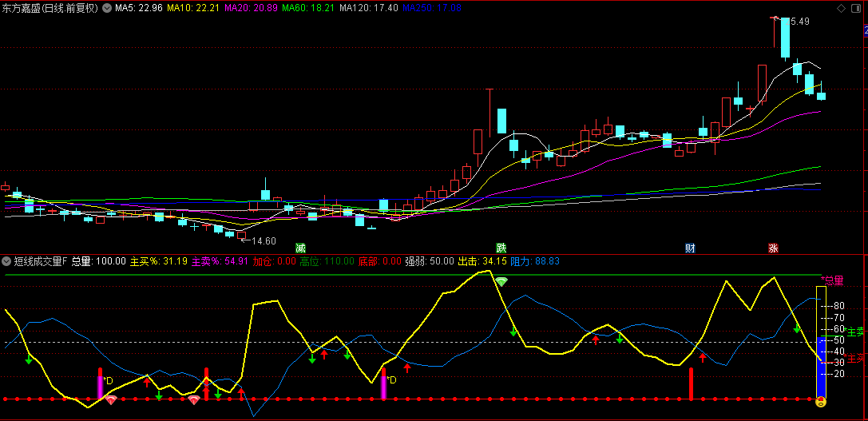Click the green diamond top signal icon

pyautogui.click(x=501, y=282)
